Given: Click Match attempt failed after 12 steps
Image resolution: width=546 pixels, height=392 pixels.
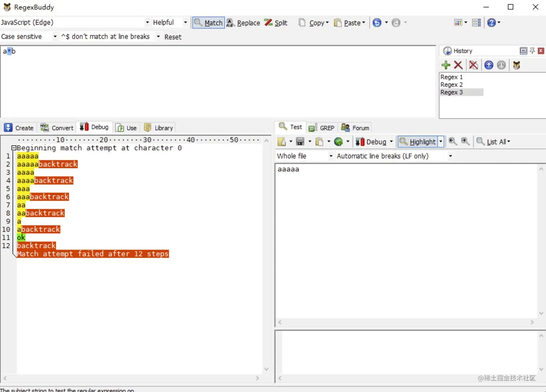Looking at the screenshot, I should click(x=93, y=254).
